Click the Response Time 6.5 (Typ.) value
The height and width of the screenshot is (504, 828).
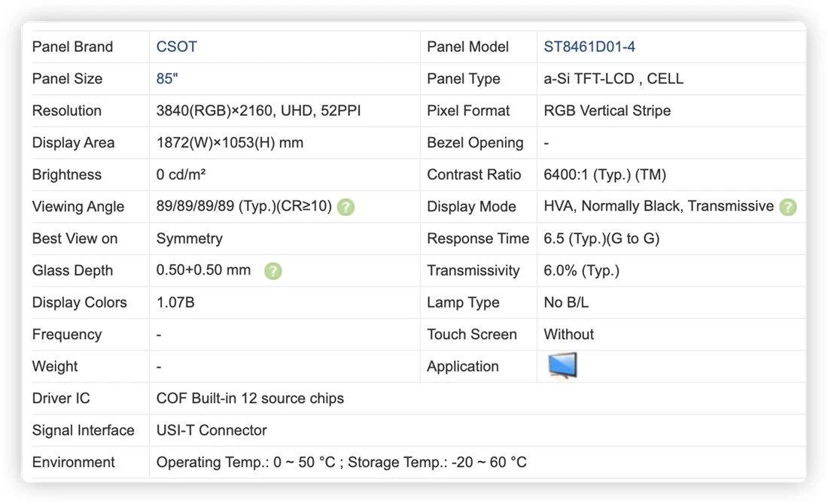(x=601, y=238)
